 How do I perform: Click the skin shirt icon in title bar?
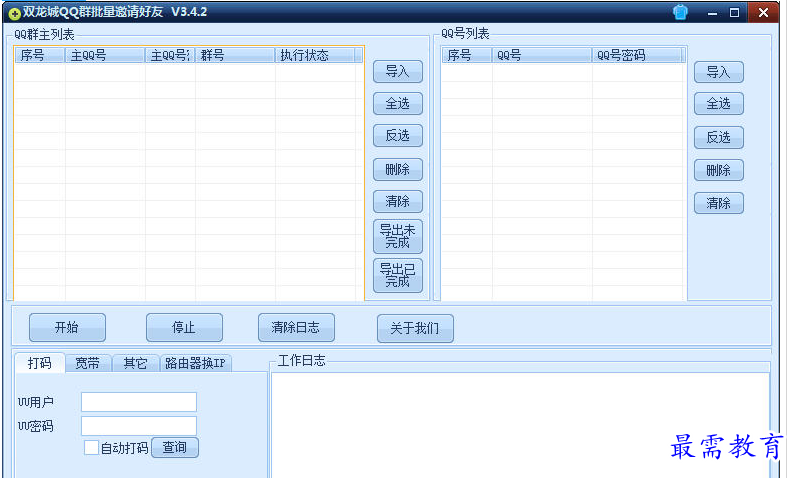680,12
